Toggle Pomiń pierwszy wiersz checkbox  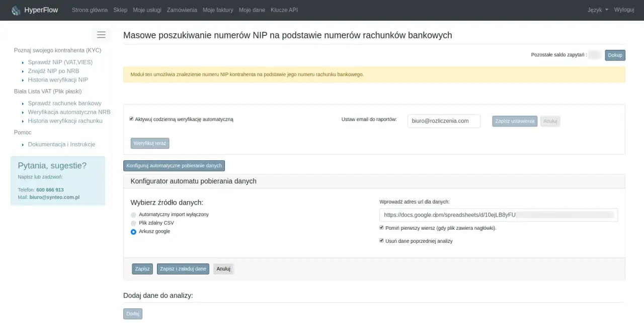click(x=382, y=228)
